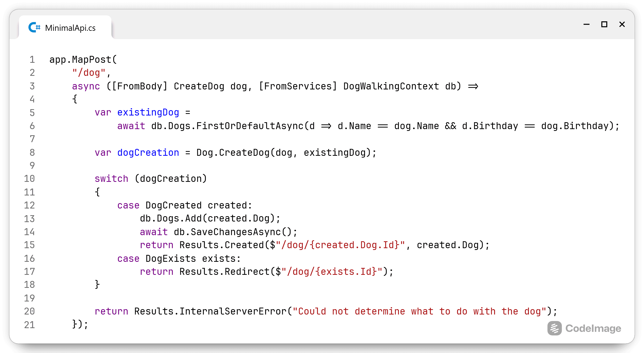Click the async keyword on line 3
Image resolution: width=644 pixels, height=353 pixels.
[x=86, y=86]
